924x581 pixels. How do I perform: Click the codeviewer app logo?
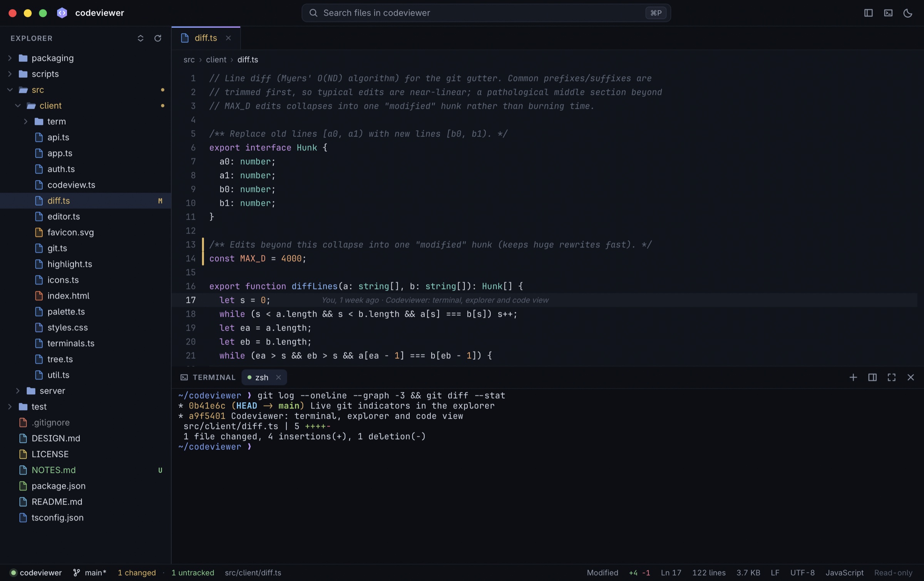62,13
